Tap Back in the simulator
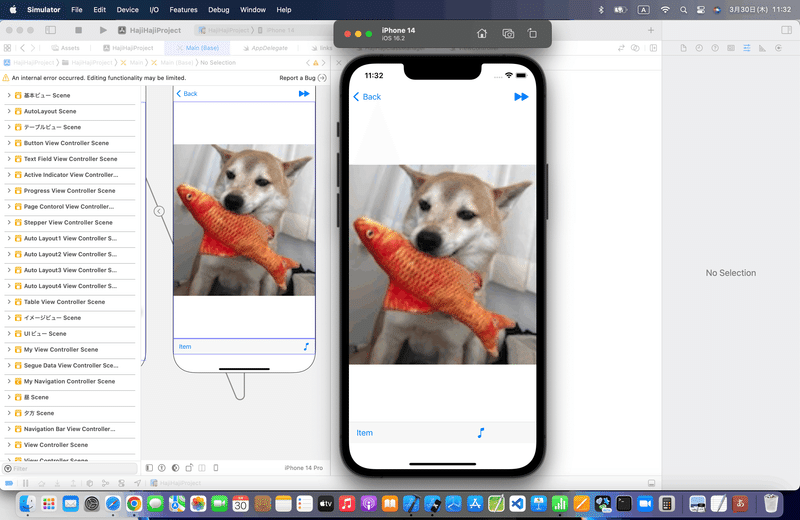Viewport: 800px width, 520px height. 367,97
